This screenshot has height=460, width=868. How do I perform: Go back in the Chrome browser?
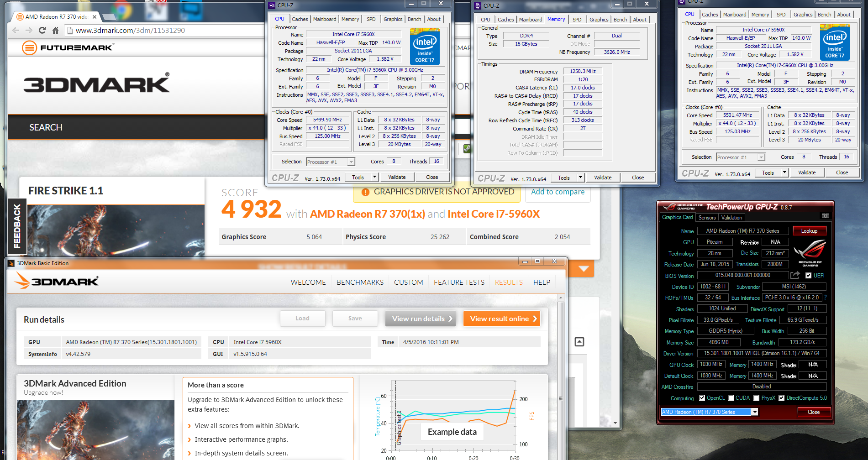16,30
